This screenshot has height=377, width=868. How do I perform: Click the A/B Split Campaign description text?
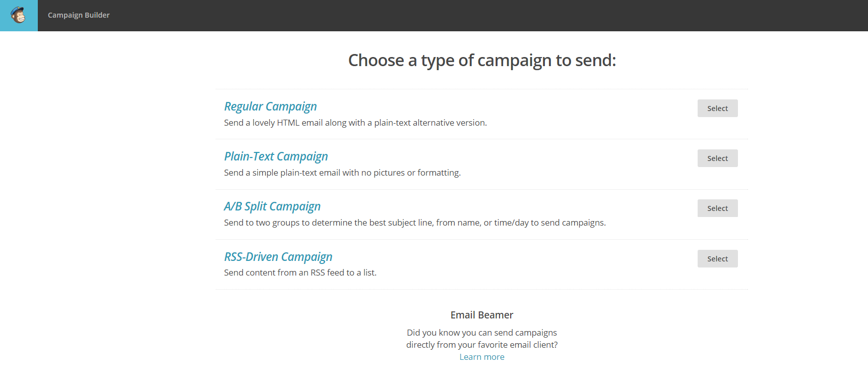pyautogui.click(x=415, y=223)
